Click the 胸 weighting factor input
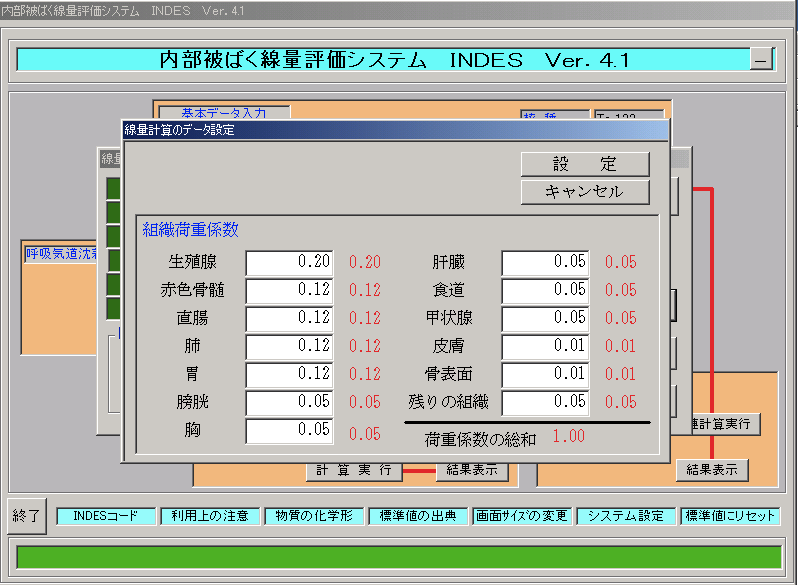 click(290, 431)
